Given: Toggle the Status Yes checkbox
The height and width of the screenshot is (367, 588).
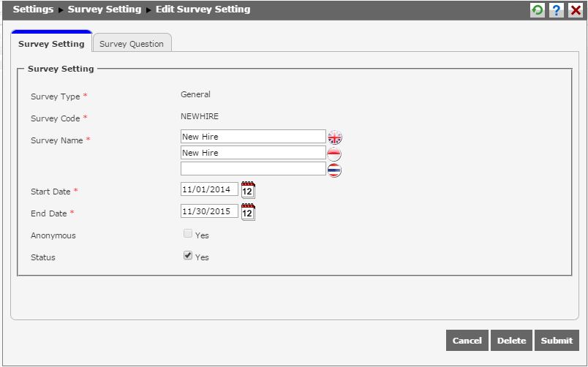Looking at the screenshot, I should pos(188,255).
